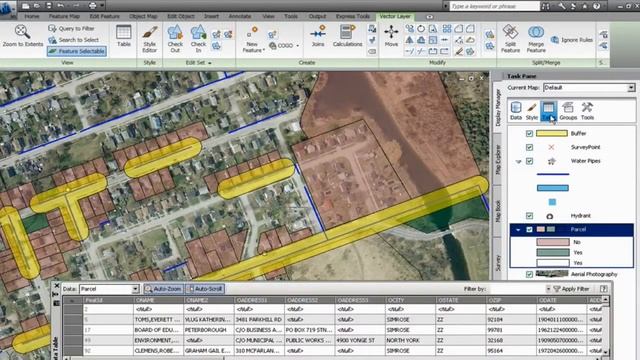
Task: Toggle the SurveyPoint layer checkbox
Action: 529,147
